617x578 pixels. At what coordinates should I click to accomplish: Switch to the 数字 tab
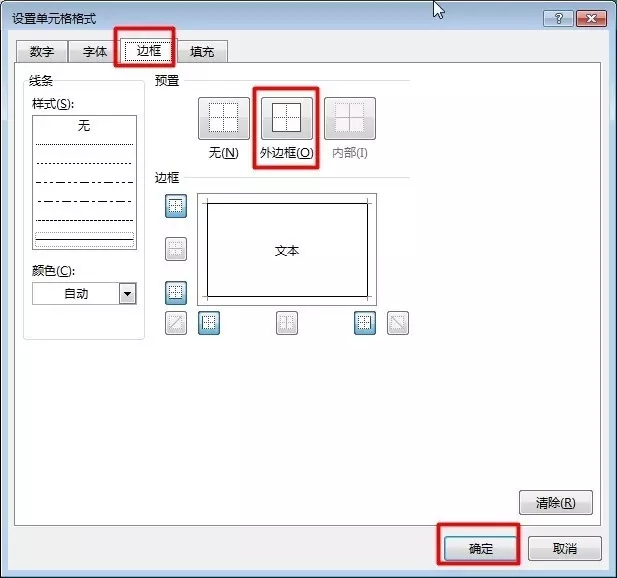(42, 52)
